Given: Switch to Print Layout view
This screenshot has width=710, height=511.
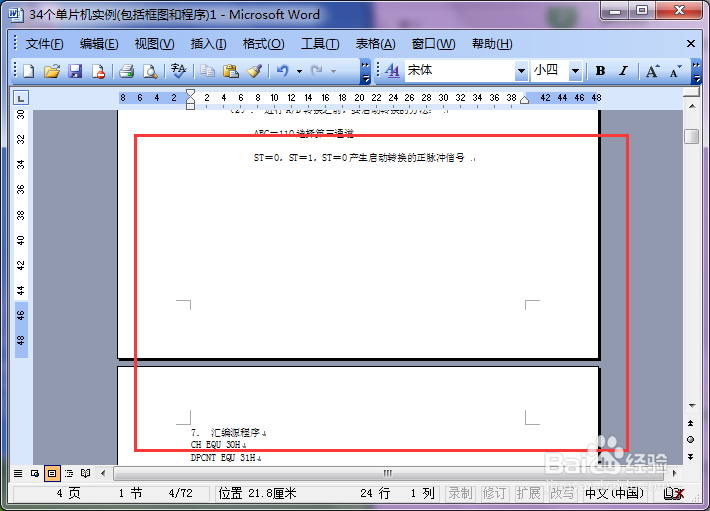Looking at the screenshot, I should click(52, 473).
